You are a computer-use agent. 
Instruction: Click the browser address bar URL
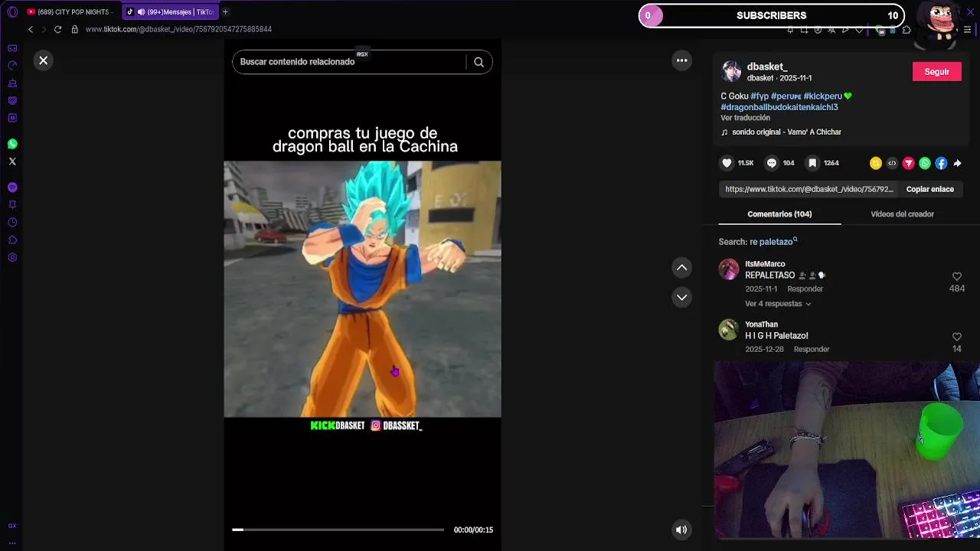tap(178, 29)
